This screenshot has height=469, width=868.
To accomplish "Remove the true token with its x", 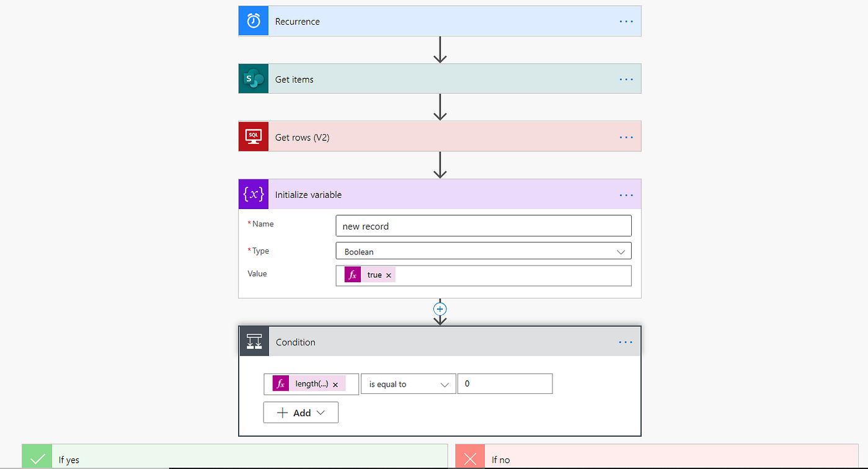I will click(x=389, y=274).
